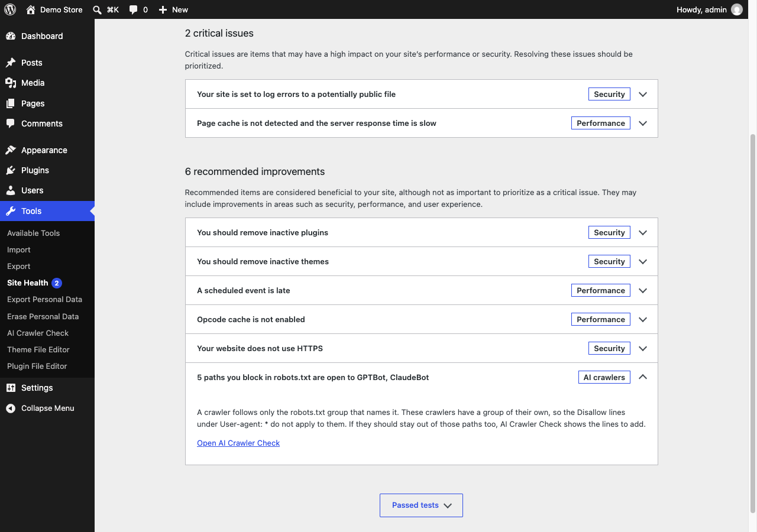
Task: Click the plus icon beside New
Action: (x=163, y=9)
